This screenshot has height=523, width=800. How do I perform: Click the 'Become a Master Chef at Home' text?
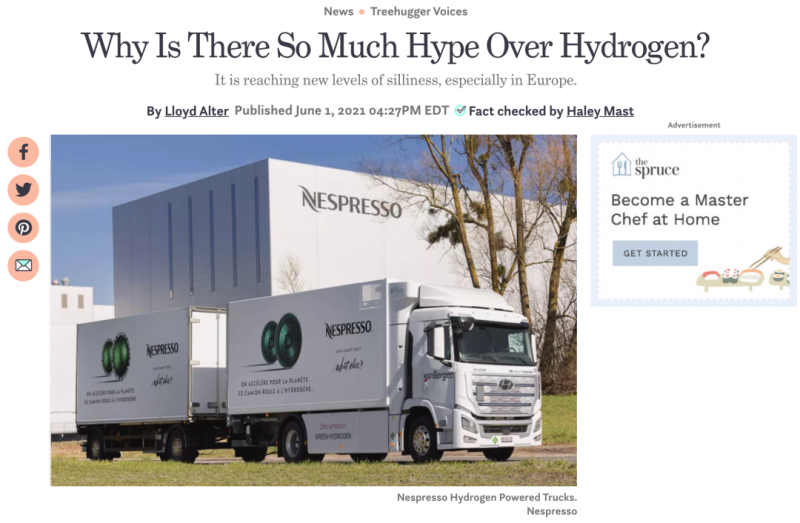680,210
